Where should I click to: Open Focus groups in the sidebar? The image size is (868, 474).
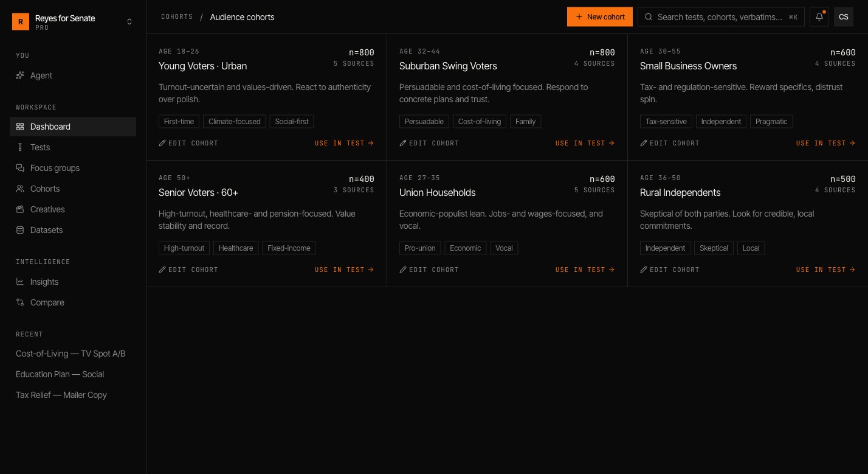click(x=73, y=168)
